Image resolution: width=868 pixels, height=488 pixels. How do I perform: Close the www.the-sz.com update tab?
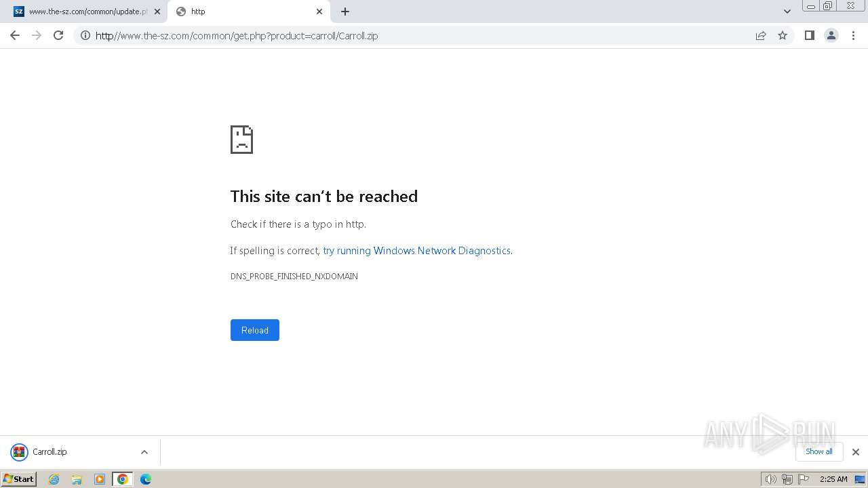157,12
